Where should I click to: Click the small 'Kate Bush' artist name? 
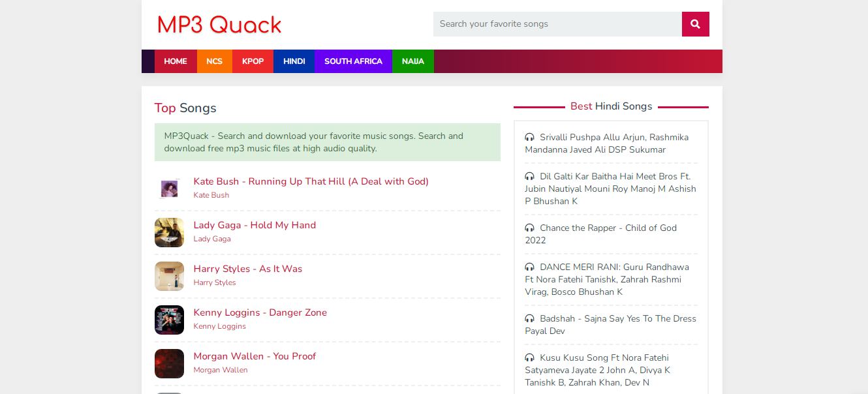[211, 195]
